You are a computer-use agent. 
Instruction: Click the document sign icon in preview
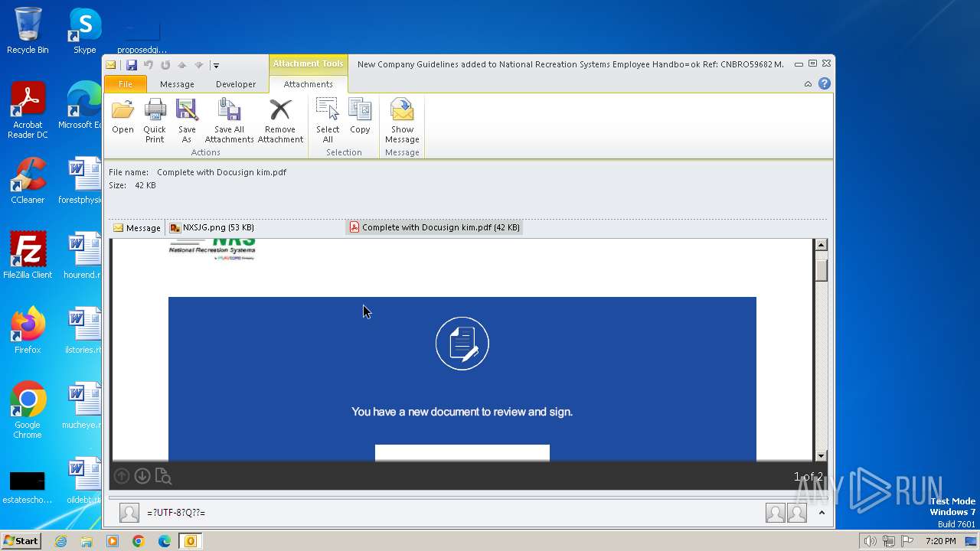(462, 344)
